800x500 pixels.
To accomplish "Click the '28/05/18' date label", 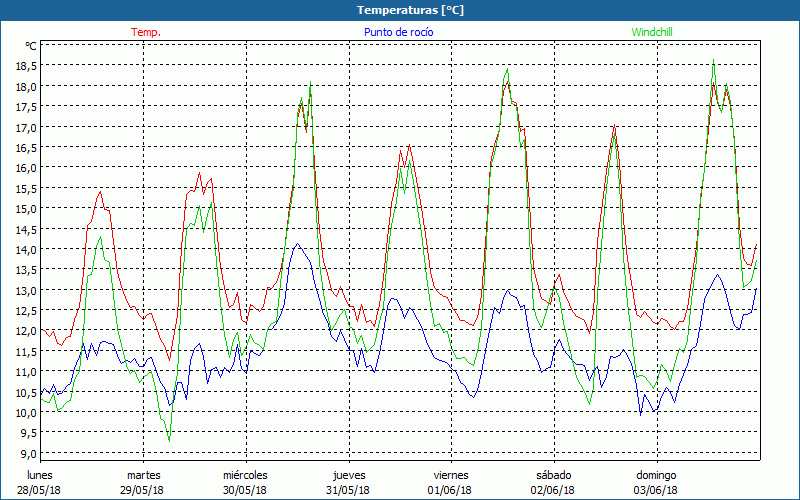I will [x=39, y=490].
